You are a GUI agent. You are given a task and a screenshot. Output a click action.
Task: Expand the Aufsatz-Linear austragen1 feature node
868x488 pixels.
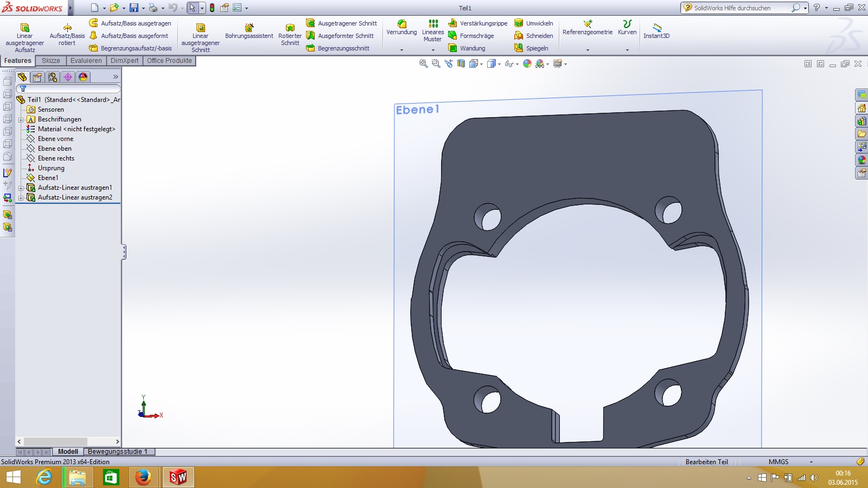click(x=21, y=188)
